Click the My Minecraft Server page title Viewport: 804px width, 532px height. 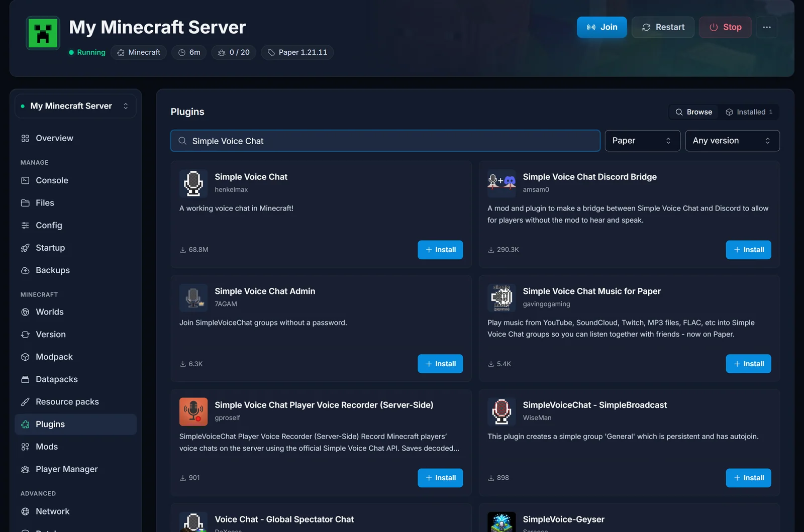point(157,27)
